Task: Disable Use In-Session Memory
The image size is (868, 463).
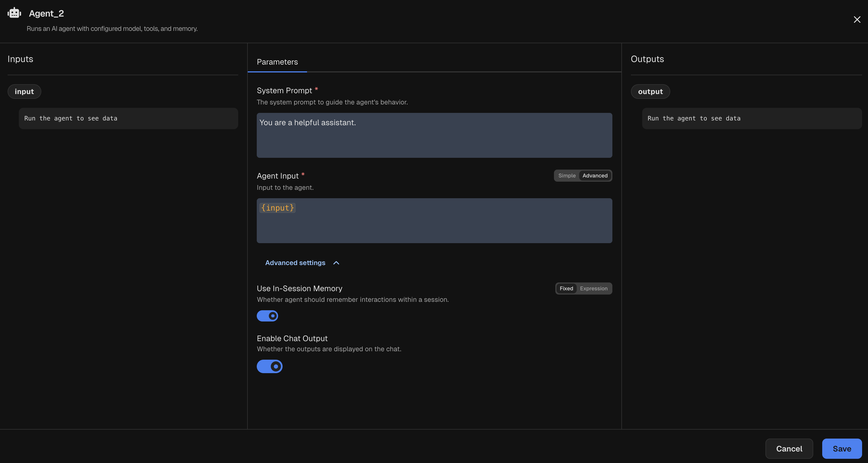Action: coord(267,316)
